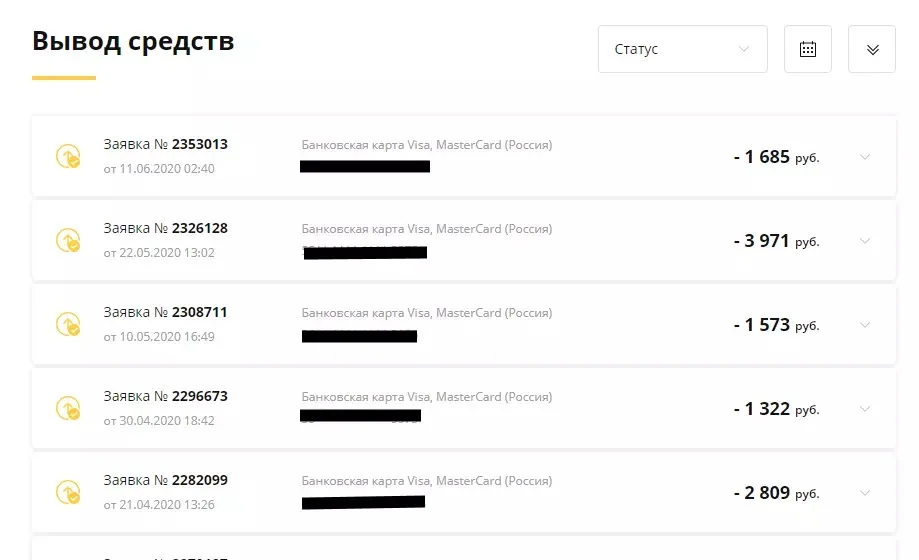
Task: Click status icon for request 2308711
Action: (68, 324)
